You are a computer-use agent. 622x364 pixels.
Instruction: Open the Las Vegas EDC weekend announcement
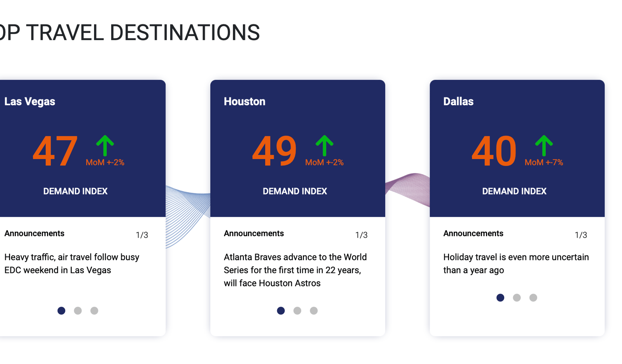click(72, 263)
